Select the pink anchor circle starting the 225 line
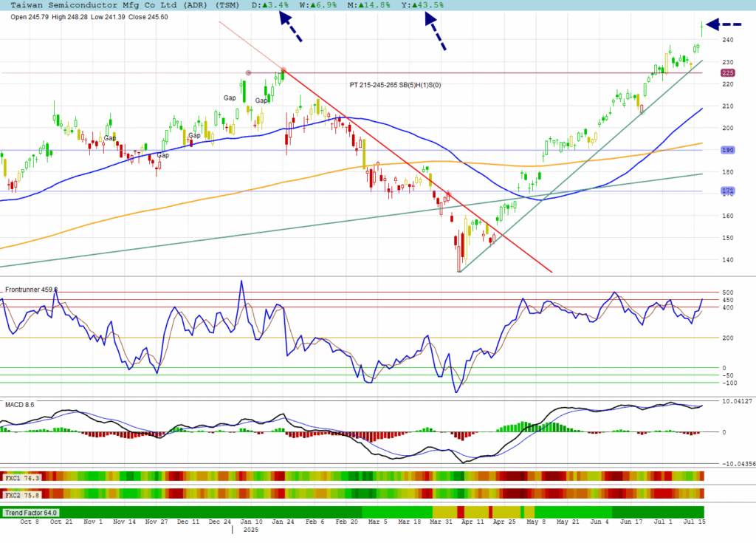The height and width of the screenshot is (543, 756). point(248,73)
